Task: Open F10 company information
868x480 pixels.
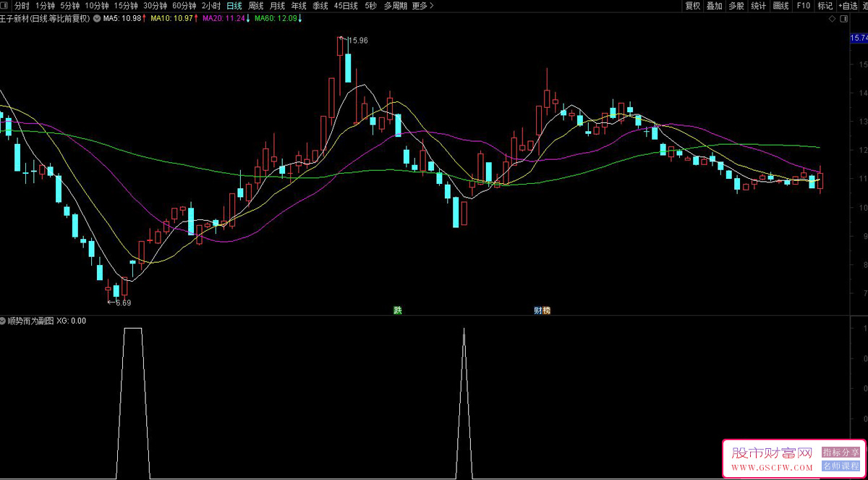Action: pyautogui.click(x=803, y=6)
